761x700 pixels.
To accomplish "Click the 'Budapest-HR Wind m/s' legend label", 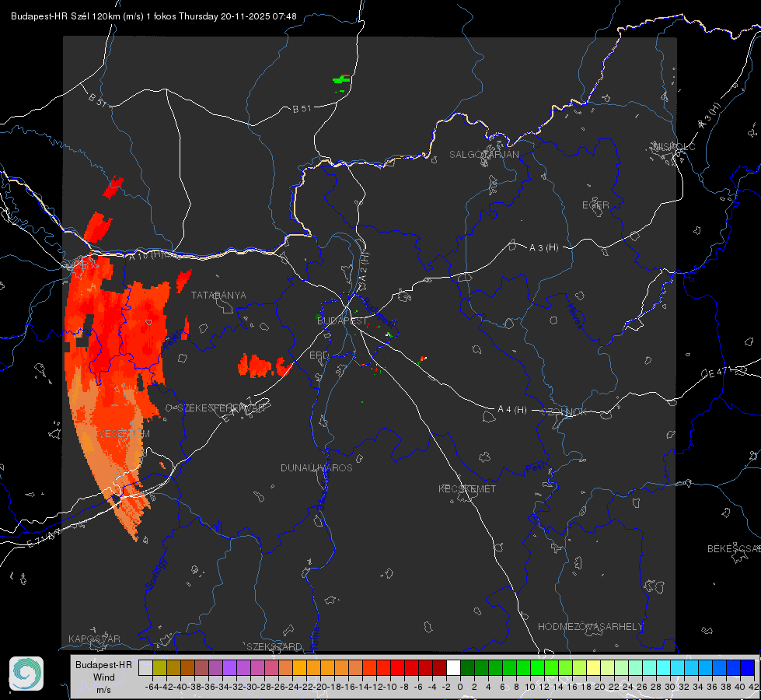I will pyautogui.click(x=103, y=677).
